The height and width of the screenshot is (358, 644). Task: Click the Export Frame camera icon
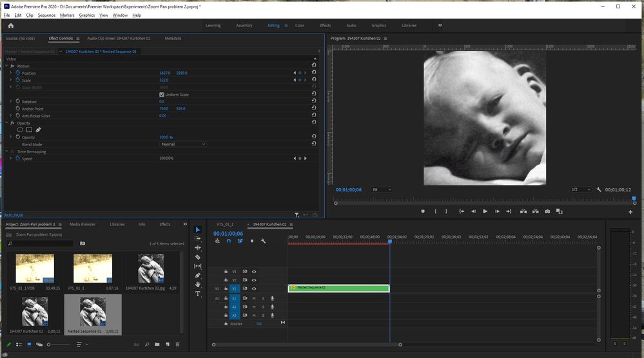[x=547, y=211]
